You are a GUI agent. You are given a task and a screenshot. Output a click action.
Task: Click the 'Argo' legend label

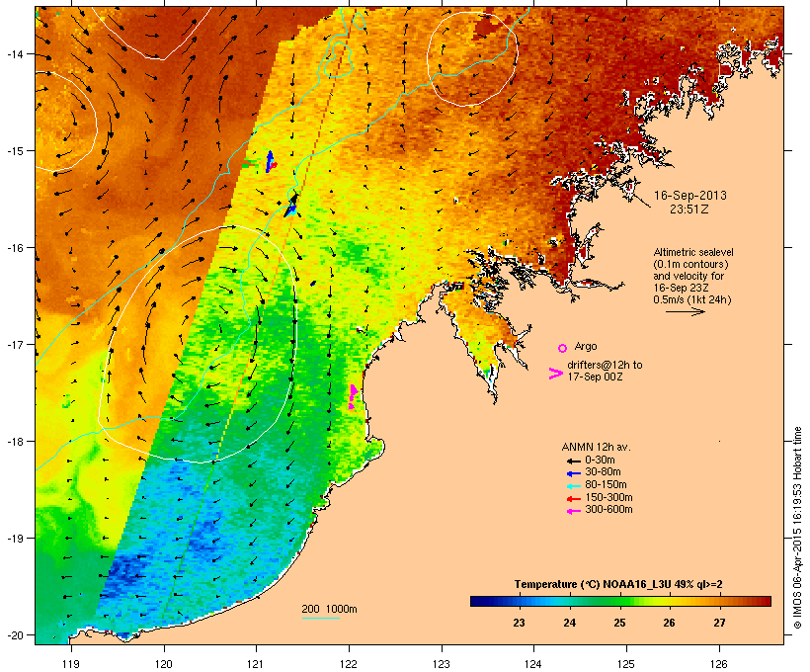tap(586, 346)
